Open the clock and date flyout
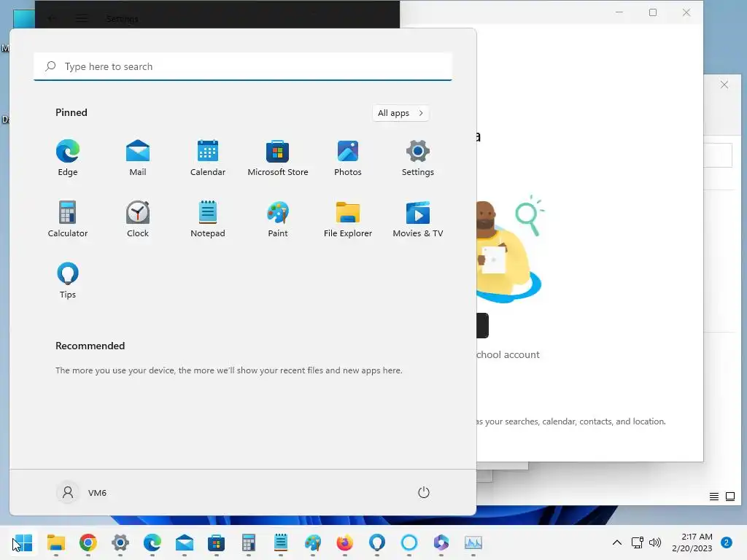Image resolution: width=747 pixels, height=560 pixels. coord(692,542)
